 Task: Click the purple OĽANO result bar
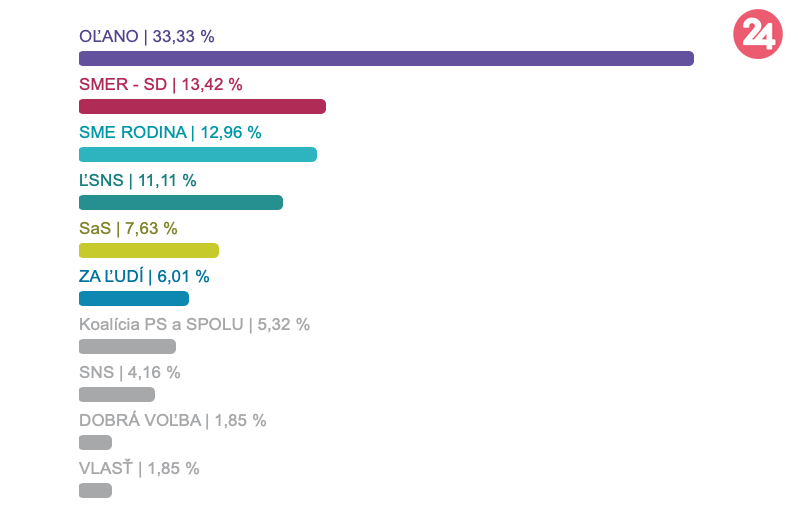tap(386, 59)
